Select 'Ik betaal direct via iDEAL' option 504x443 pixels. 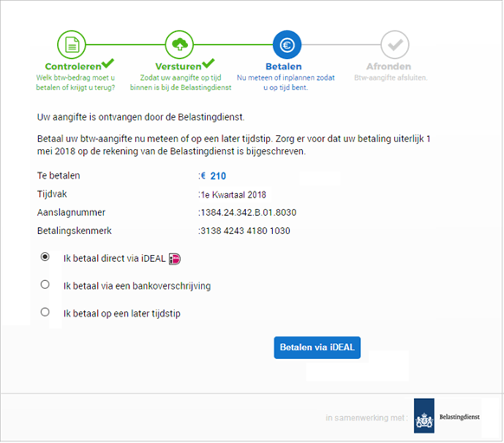point(45,257)
